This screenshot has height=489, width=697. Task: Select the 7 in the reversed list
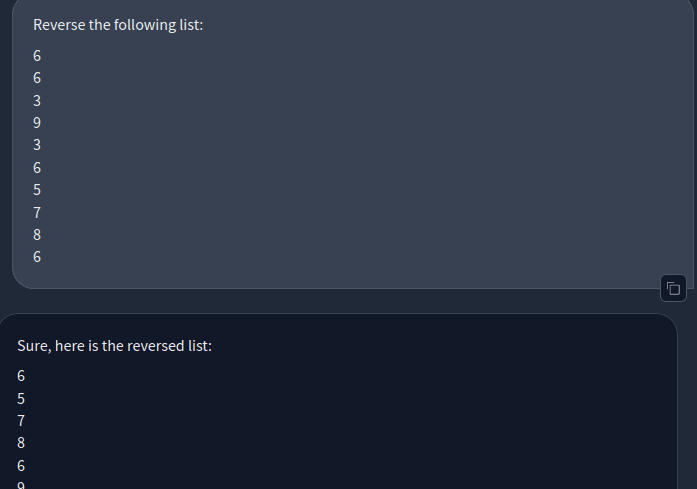(x=21, y=420)
